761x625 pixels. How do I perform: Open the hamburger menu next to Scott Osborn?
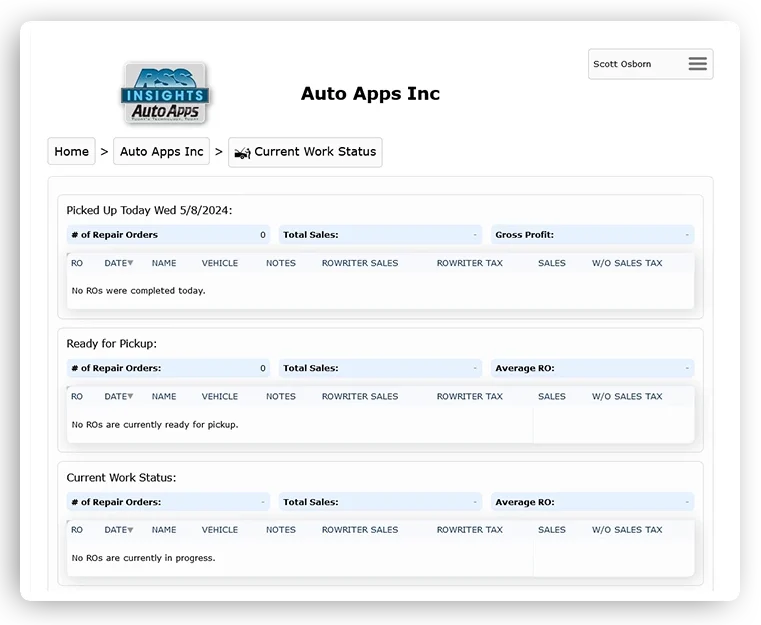pyautogui.click(x=697, y=64)
